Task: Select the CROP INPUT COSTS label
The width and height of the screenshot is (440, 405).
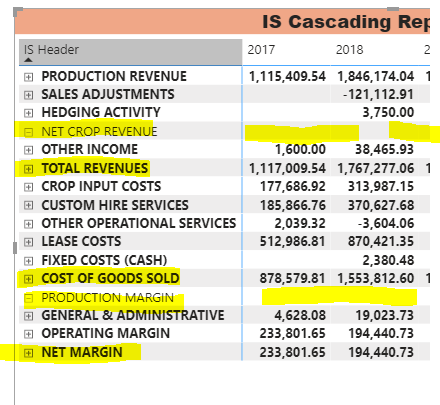Action: pyautogui.click(x=101, y=186)
